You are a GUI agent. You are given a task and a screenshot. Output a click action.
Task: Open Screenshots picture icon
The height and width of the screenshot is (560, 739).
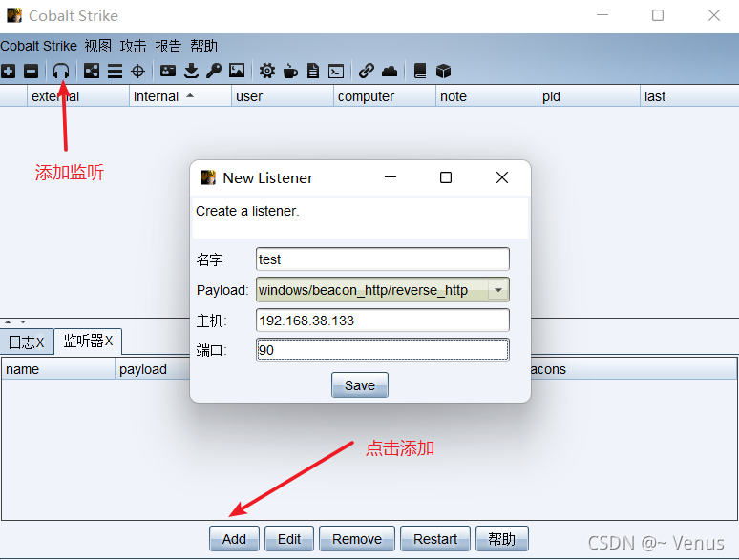pyautogui.click(x=237, y=71)
